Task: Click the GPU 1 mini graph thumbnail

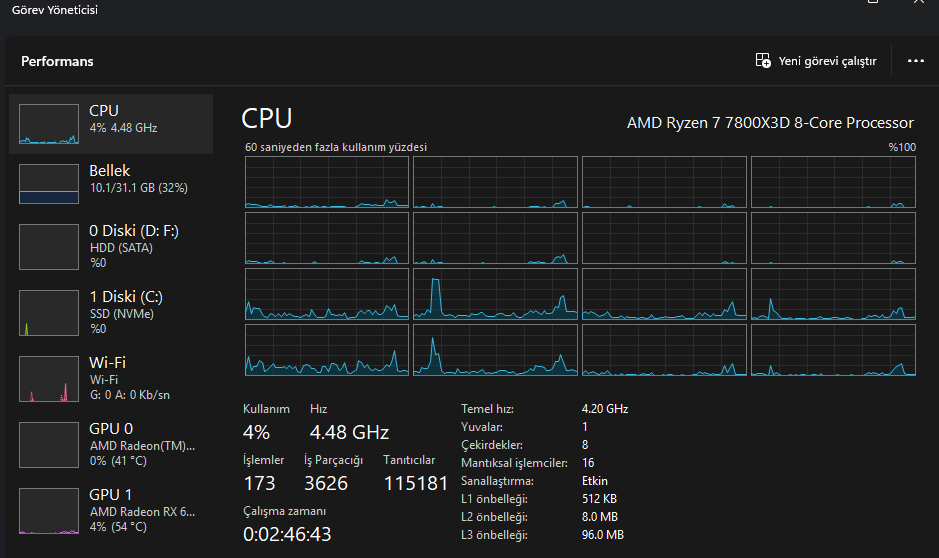Action: [x=48, y=511]
